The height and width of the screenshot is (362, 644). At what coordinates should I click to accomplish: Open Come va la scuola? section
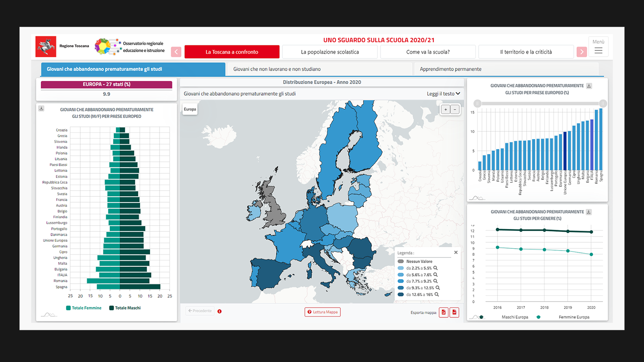coord(428,52)
